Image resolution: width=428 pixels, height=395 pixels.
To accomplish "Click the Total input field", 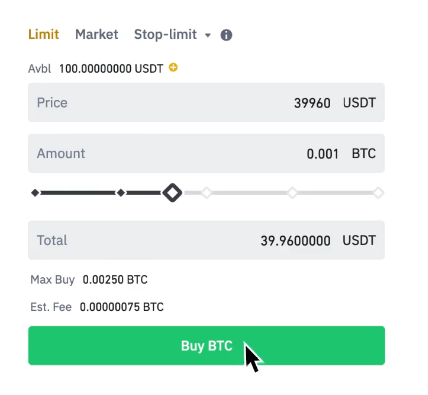I will click(x=206, y=240).
